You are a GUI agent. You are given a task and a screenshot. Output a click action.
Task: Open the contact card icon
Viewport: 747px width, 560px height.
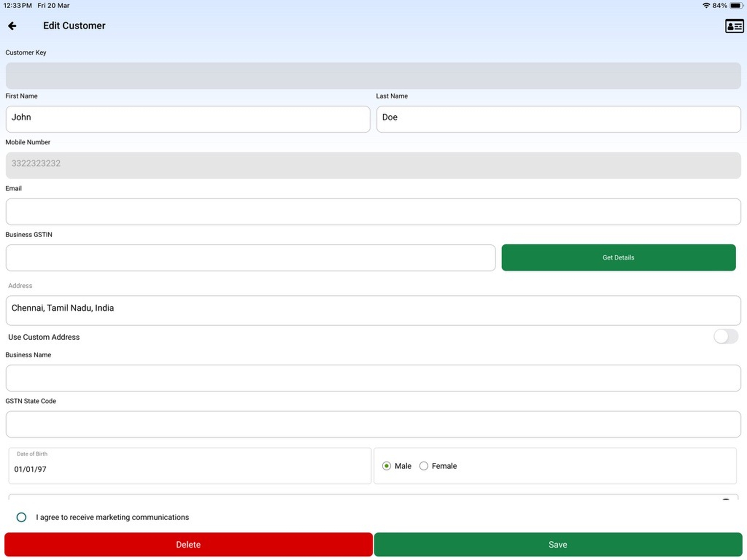pyautogui.click(x=734, y=26)
